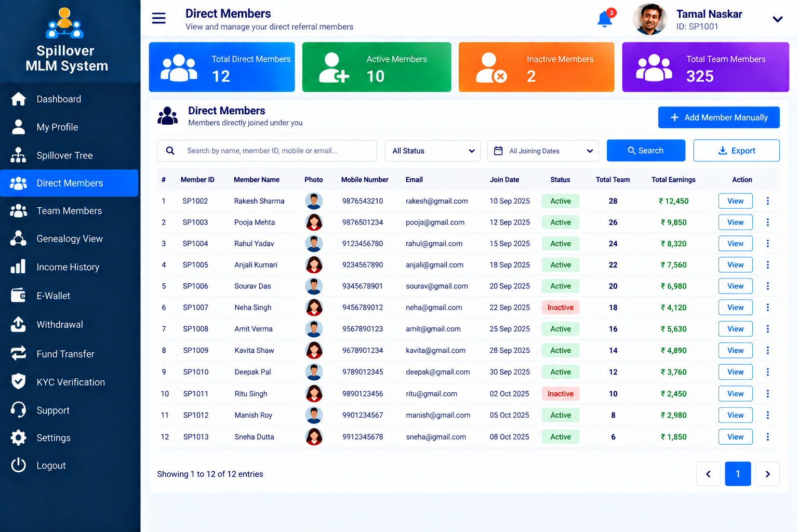
Task: Expand the user account chevron
Action: point(777,19)
